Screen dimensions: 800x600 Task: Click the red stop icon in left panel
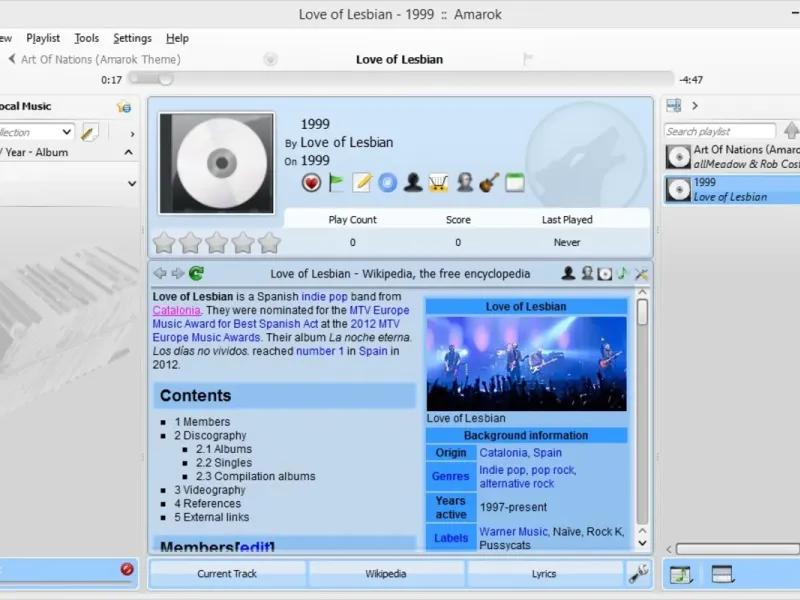point(127,569)
